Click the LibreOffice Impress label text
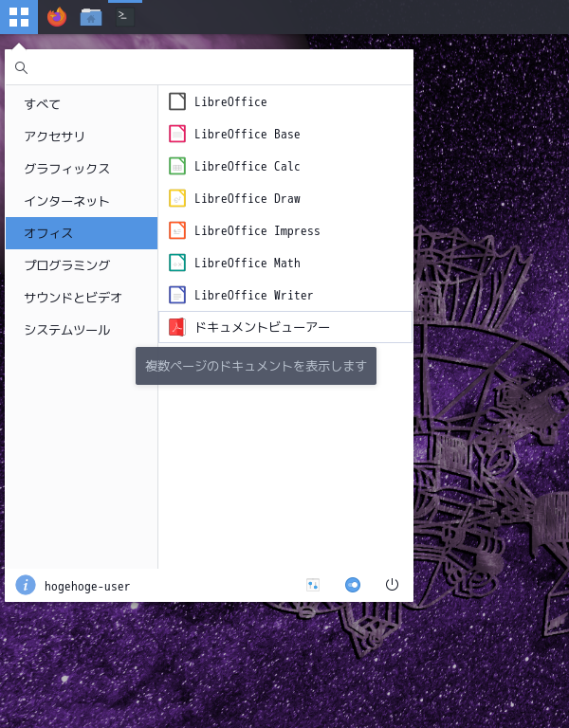Screen dimensions: 569x728 tap(257, 230)
